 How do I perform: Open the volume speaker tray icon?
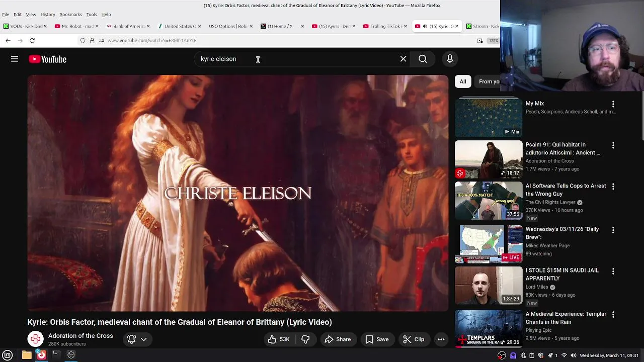[573, 355]
